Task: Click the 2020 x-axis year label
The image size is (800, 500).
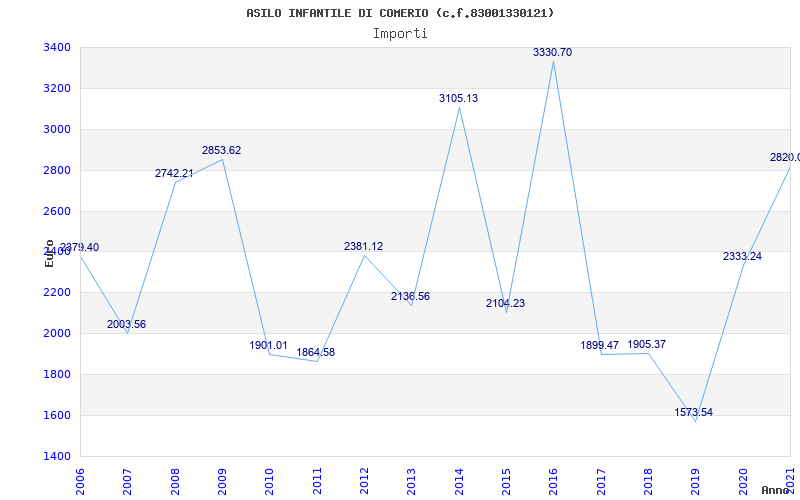Action: [743, 481]
